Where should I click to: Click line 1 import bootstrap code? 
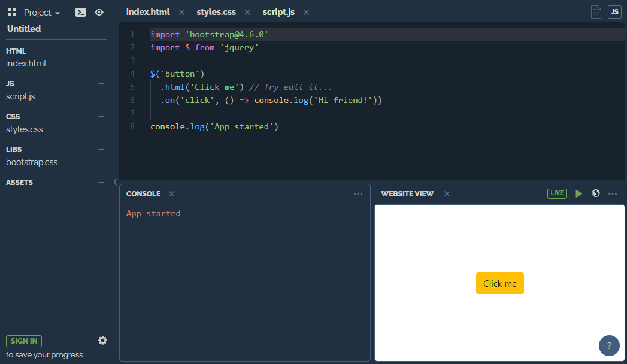209,34
